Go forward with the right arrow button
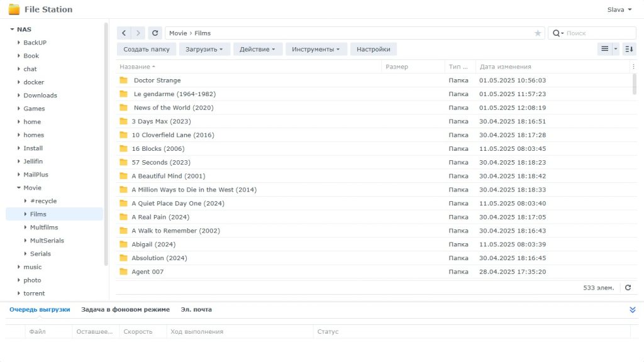This screenshot has width=644, height=362. [138, 33]
